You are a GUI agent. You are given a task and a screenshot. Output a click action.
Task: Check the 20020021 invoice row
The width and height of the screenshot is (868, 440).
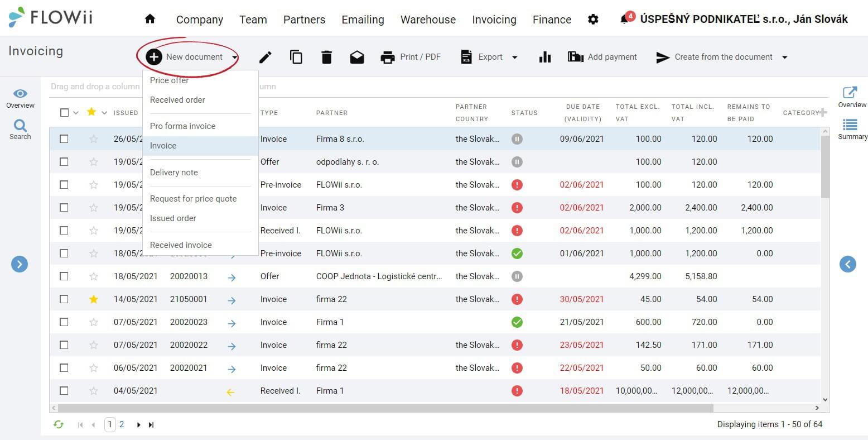(x=64, y=368)
